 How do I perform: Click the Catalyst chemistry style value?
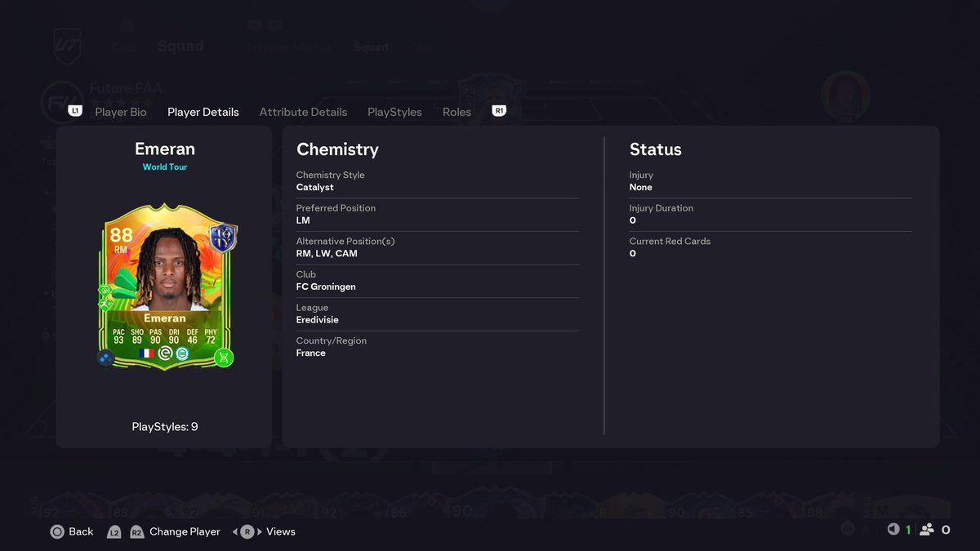tap(315, 187)
